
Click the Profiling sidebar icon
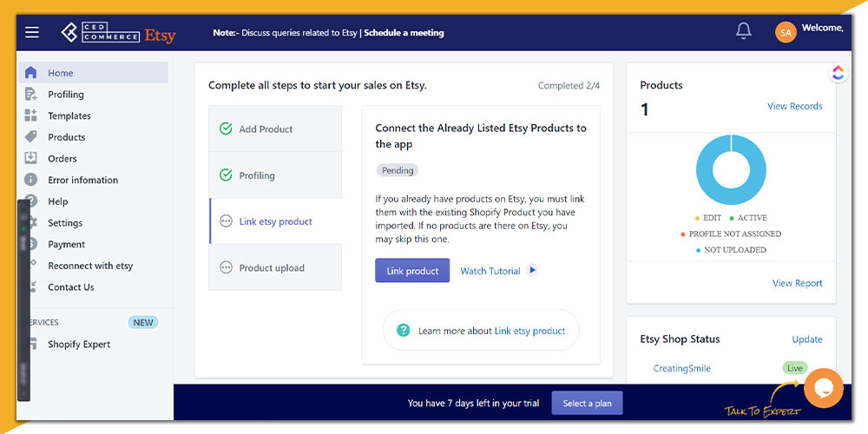coord(31,94)
